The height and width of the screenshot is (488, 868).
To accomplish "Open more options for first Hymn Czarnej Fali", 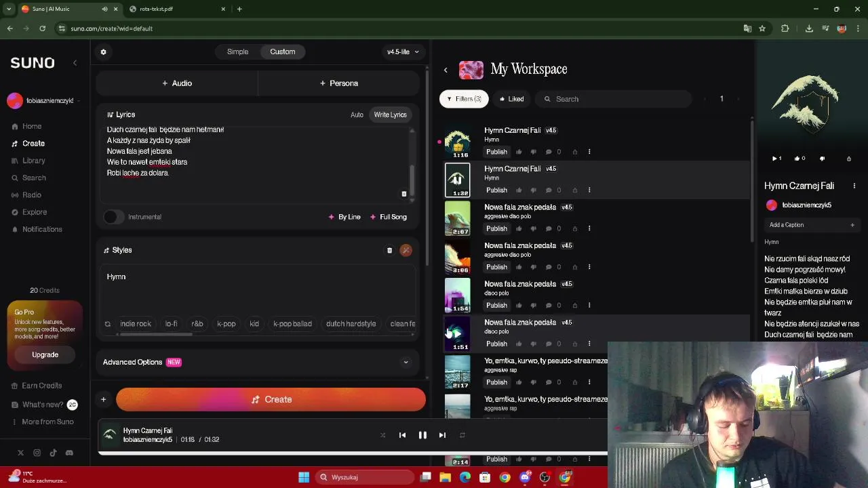I will [x=589, y=152].
